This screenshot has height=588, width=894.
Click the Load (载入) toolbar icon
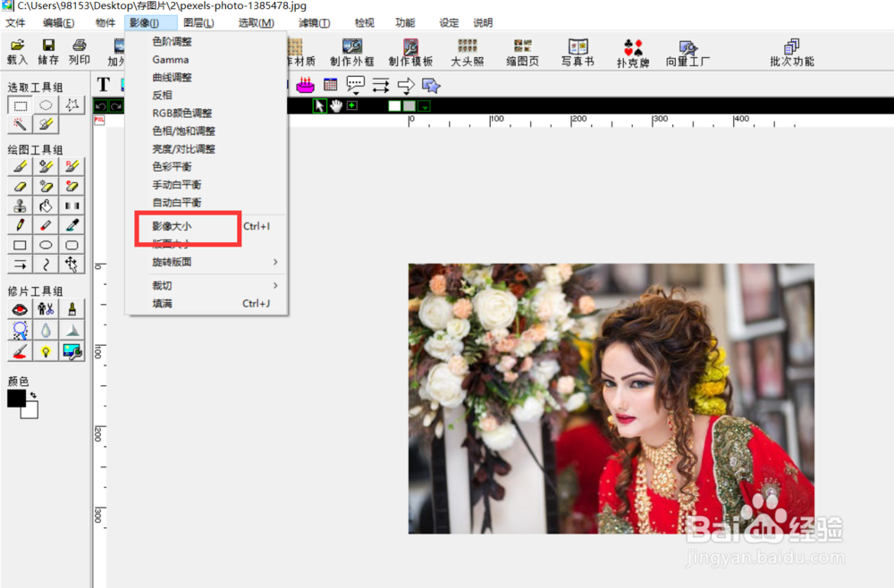tap(17, 52)
